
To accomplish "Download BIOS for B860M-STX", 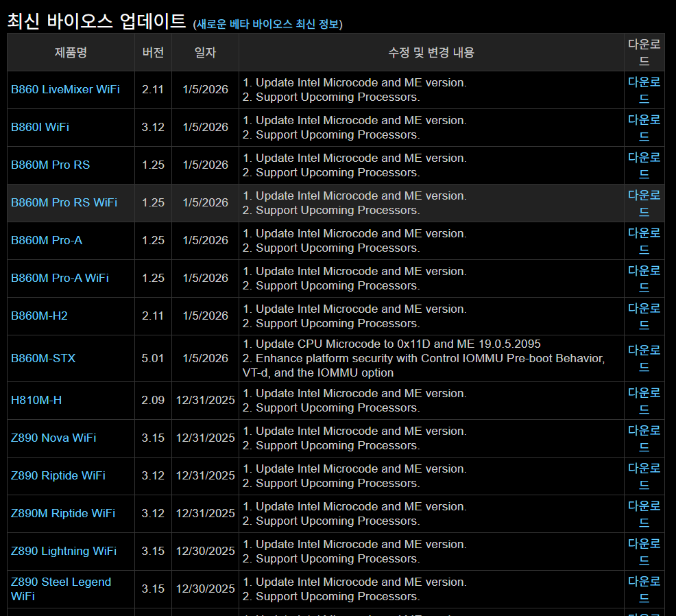I will pyautogui.click(x=644, y=359).
